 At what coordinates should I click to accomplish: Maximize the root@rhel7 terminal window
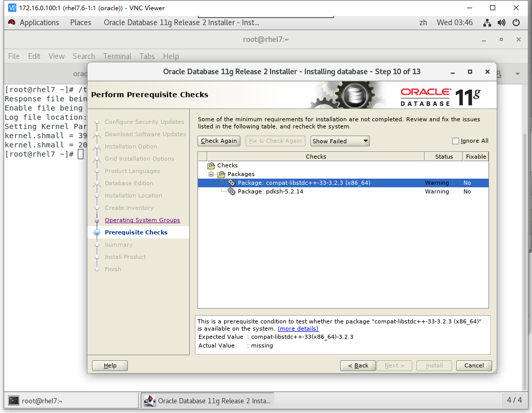pos(501,40)
